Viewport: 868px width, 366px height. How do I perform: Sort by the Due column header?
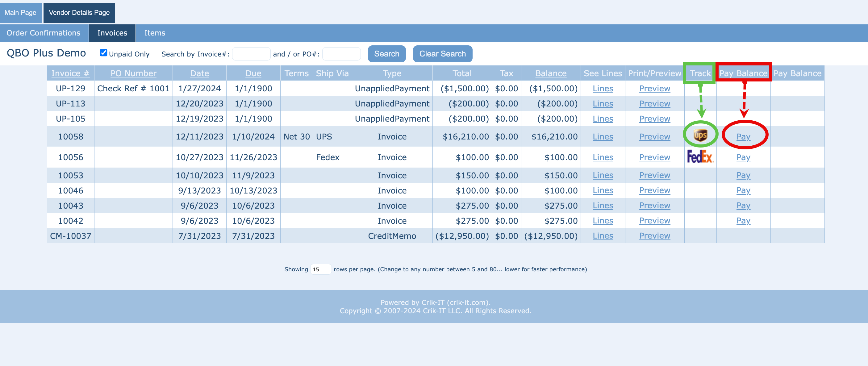pyautogui.click(x=253, y=73)
